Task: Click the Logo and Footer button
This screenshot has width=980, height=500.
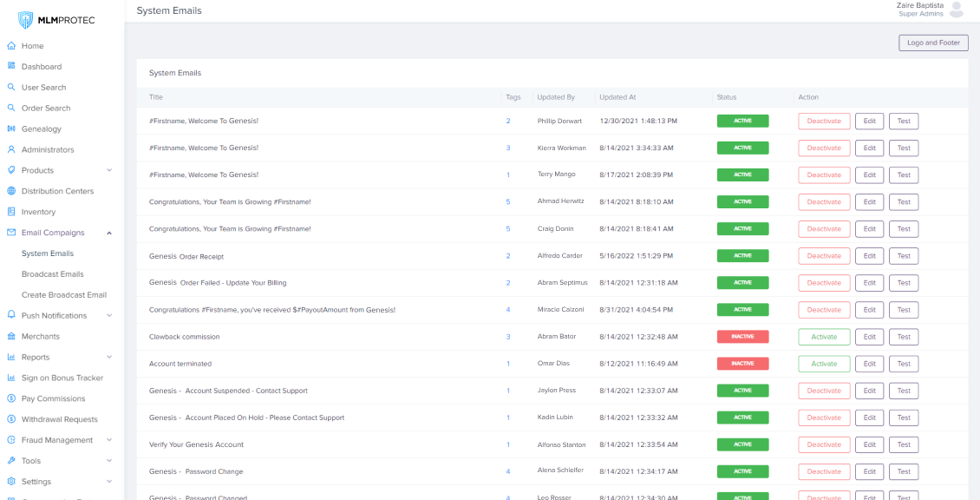Action: [x=933, y=43]
